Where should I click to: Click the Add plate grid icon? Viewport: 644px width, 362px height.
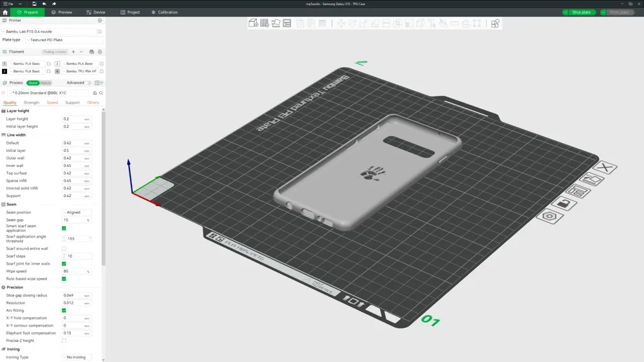265,23
